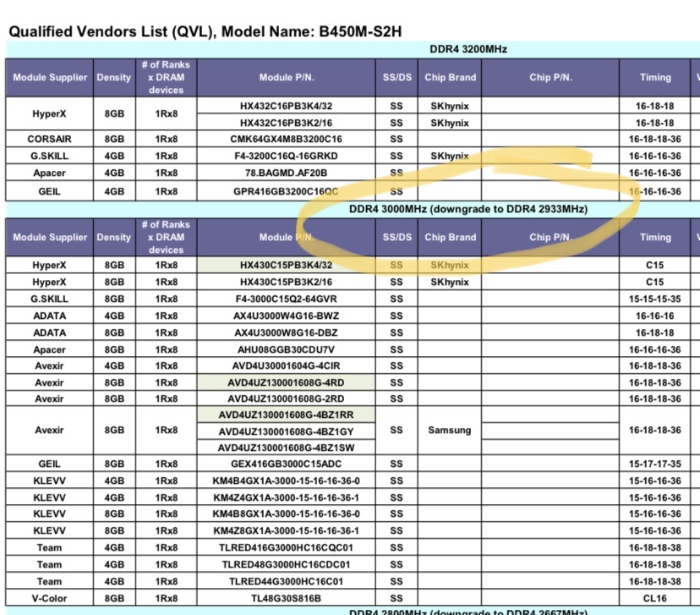Select part number AVD4UZ130001608G-4BZ1SW
This screenshot has width=700, height=615.
pyautogui.click(x=286, y=448)
